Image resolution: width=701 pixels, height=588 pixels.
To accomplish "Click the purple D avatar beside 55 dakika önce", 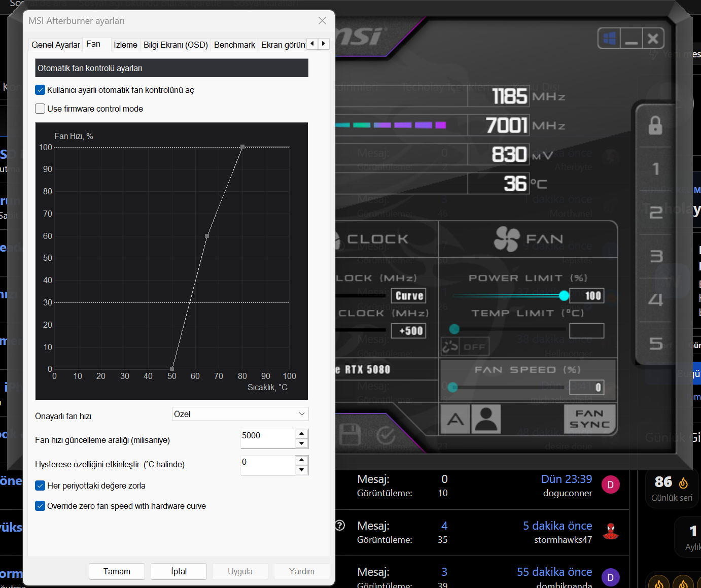I will pos(611,577).
